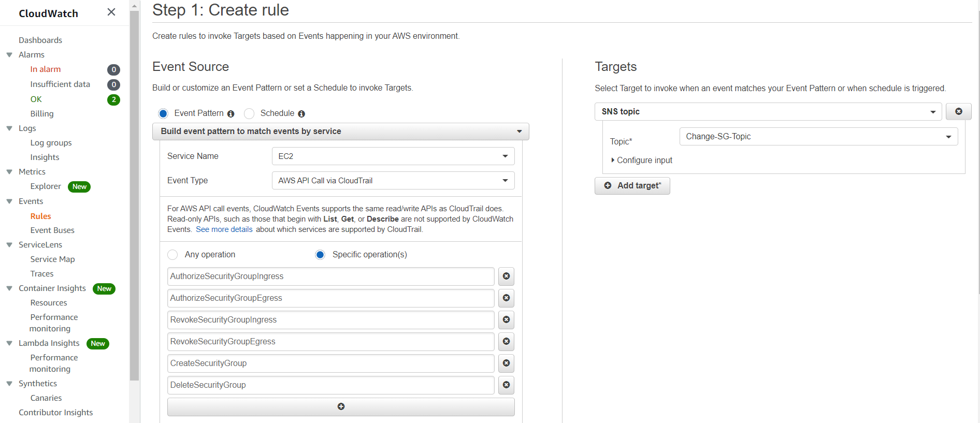Viewport: 980px width, 423px height.
Task: Remove the AuthorizeSecurityGroupEgress operation
Action: (x=506, y=298)
